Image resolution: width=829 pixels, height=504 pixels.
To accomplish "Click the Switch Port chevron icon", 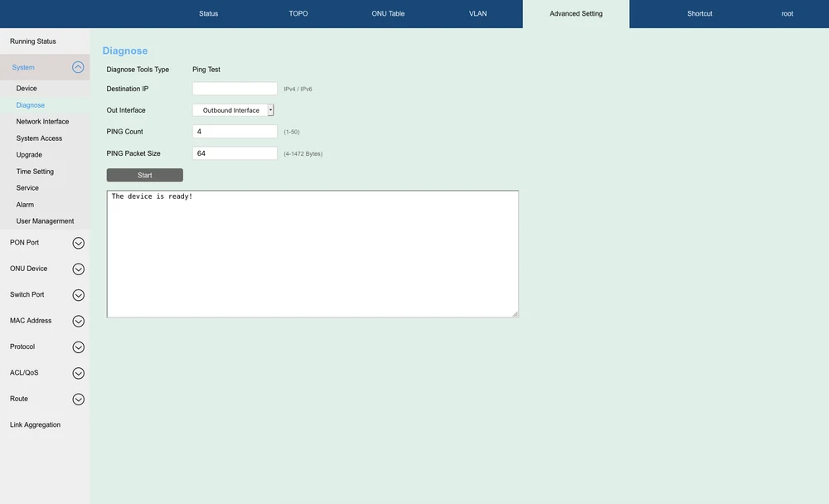I will (x=78, y=295).
